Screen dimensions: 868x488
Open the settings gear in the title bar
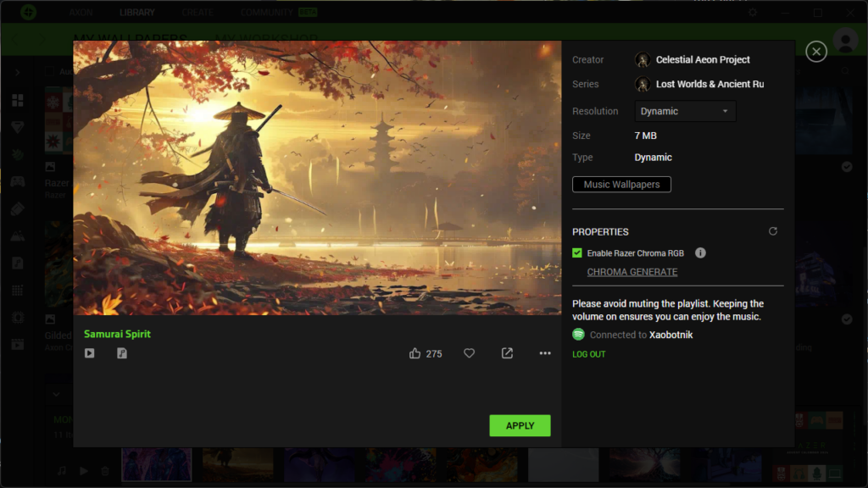tap(753, 12)
